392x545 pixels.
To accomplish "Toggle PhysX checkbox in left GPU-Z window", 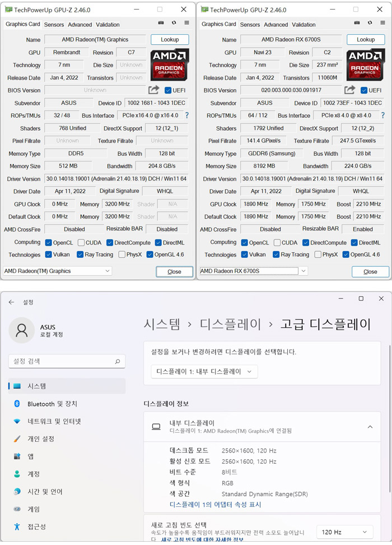I will (122, 255).
